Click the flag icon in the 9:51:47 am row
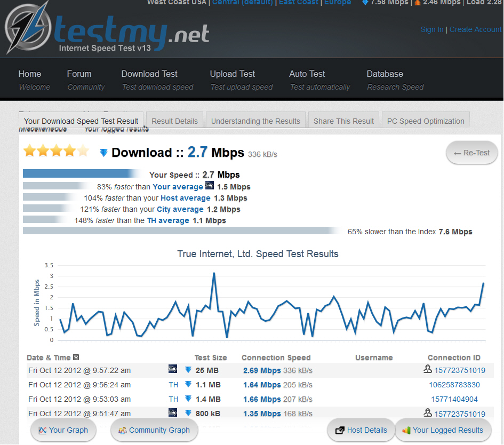This screenshot has width=504, height=445. [173, 412]
